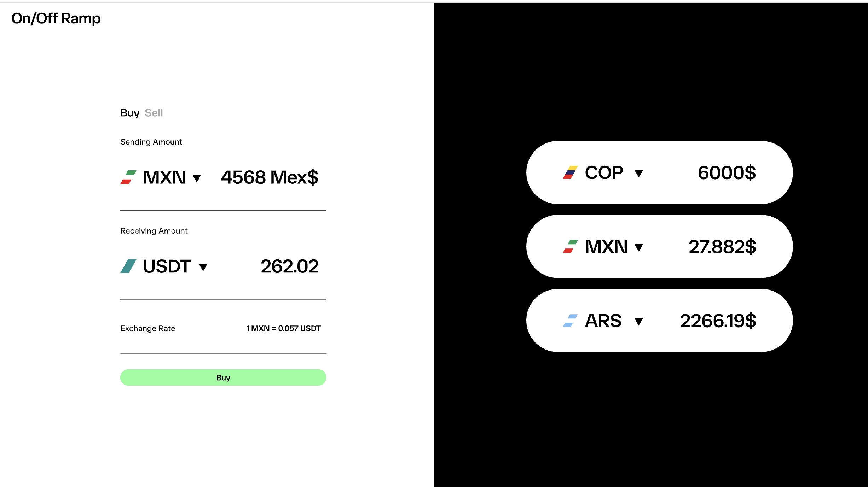Open the COP currency dropdown arrow

638,173
